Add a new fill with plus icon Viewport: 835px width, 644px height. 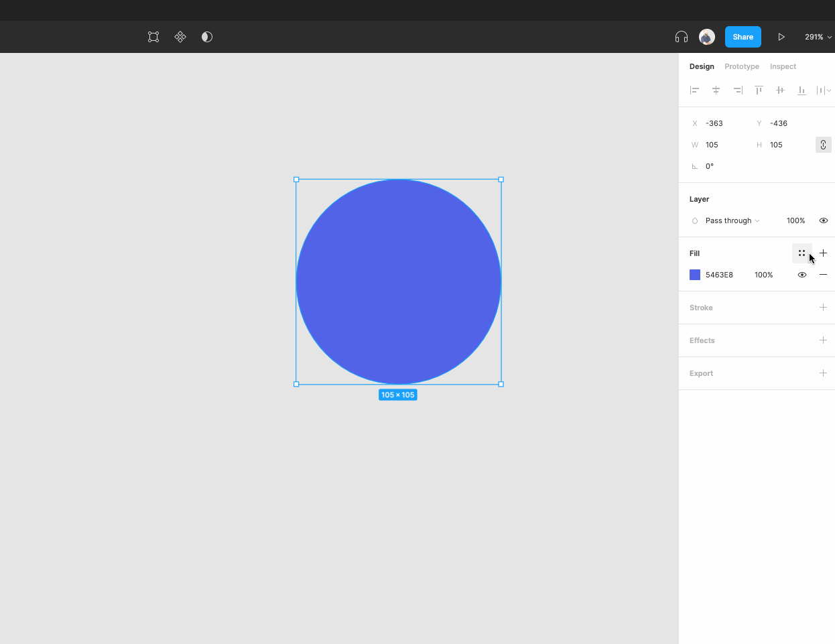coord(824,253)
